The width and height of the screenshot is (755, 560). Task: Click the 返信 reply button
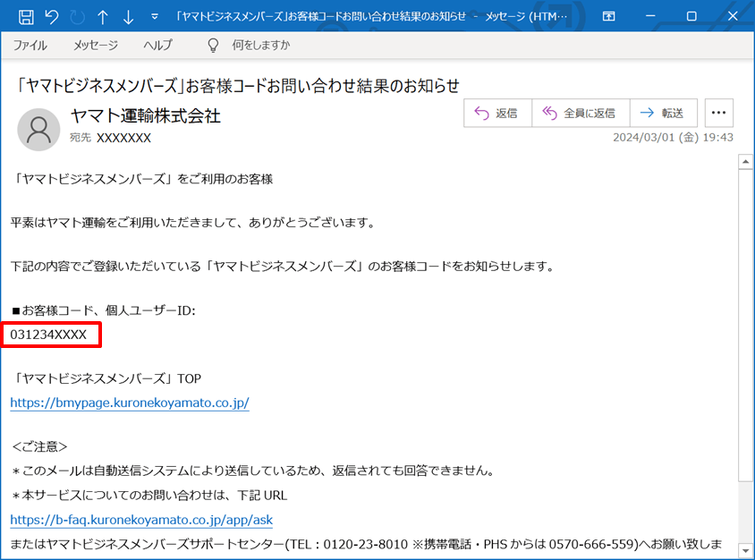[497, 113]
